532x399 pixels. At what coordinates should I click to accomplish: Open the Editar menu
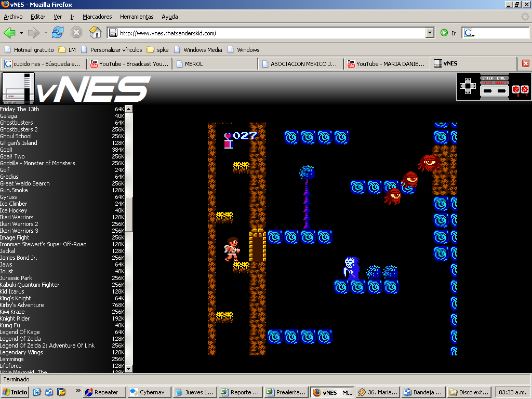tap(38, 17)
